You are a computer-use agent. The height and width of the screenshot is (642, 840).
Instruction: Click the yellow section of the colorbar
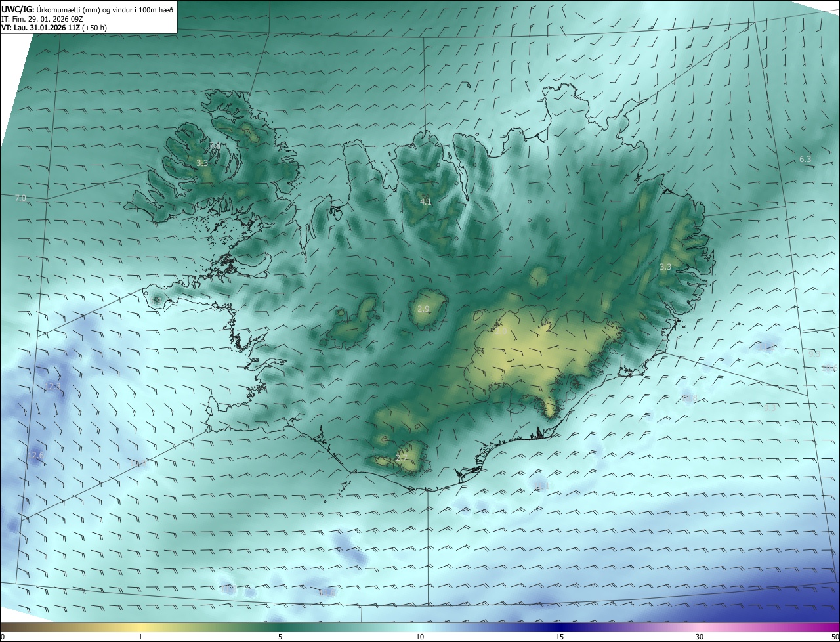tap(140, 627)
